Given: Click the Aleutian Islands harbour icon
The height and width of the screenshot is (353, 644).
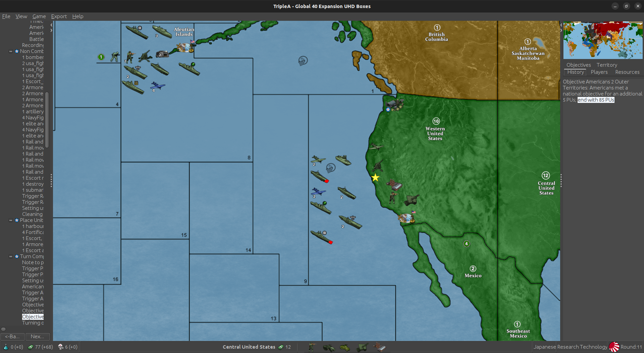Looking at the screenshot, I should point(185,47).
